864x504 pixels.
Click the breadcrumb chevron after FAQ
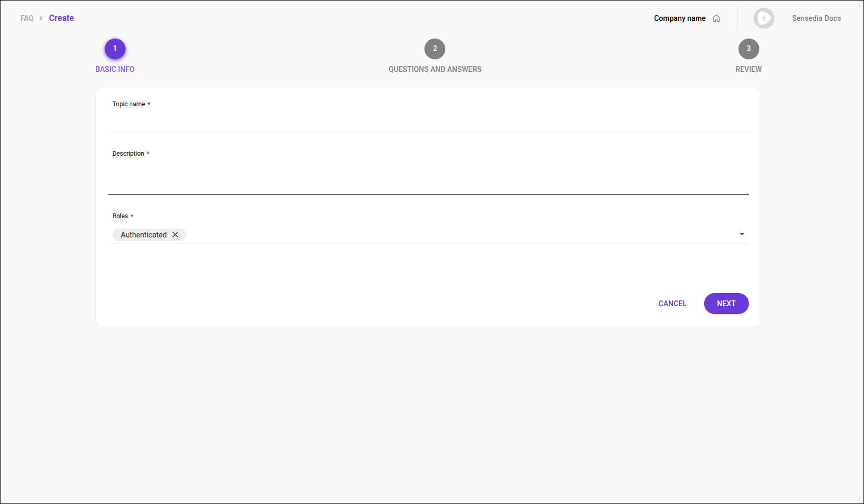(40, 18)
